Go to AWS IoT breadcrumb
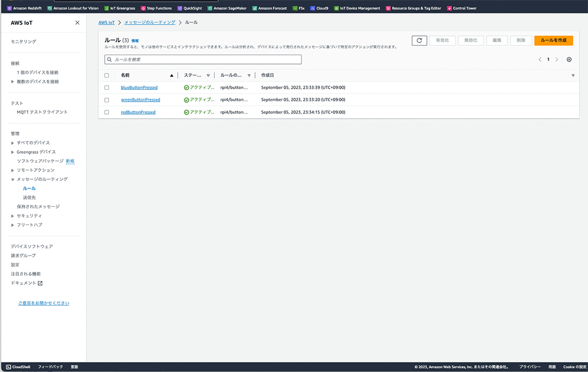588x372 pixels. (x=106, y=22)
